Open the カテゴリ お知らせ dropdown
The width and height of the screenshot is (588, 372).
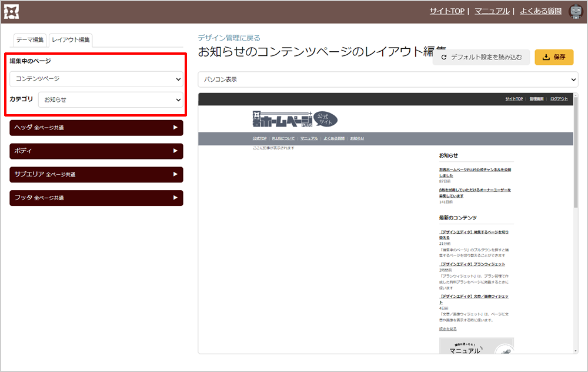pos(111,100)
